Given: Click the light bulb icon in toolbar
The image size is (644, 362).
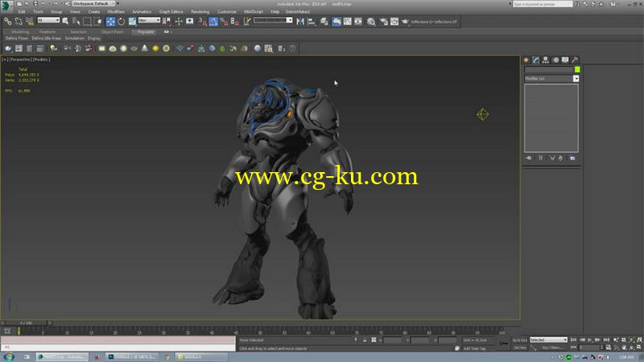Looking at the screenshot, I should pos(53,48).
